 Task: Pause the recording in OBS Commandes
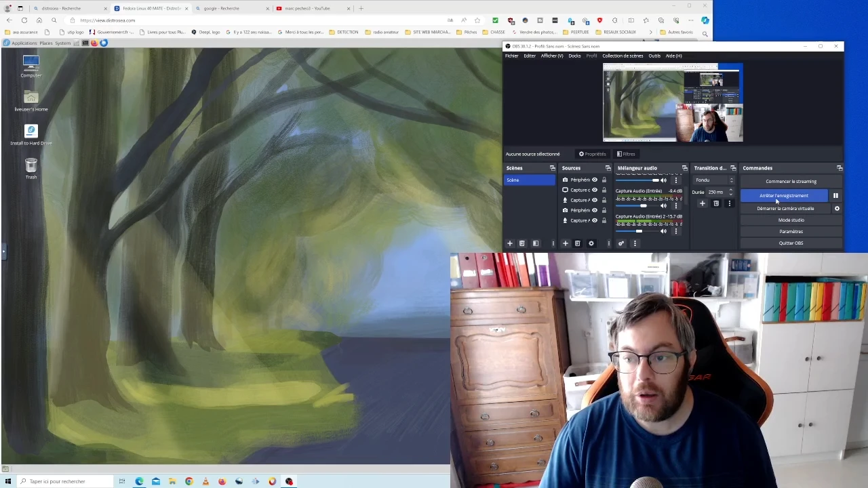coord(835,196)
